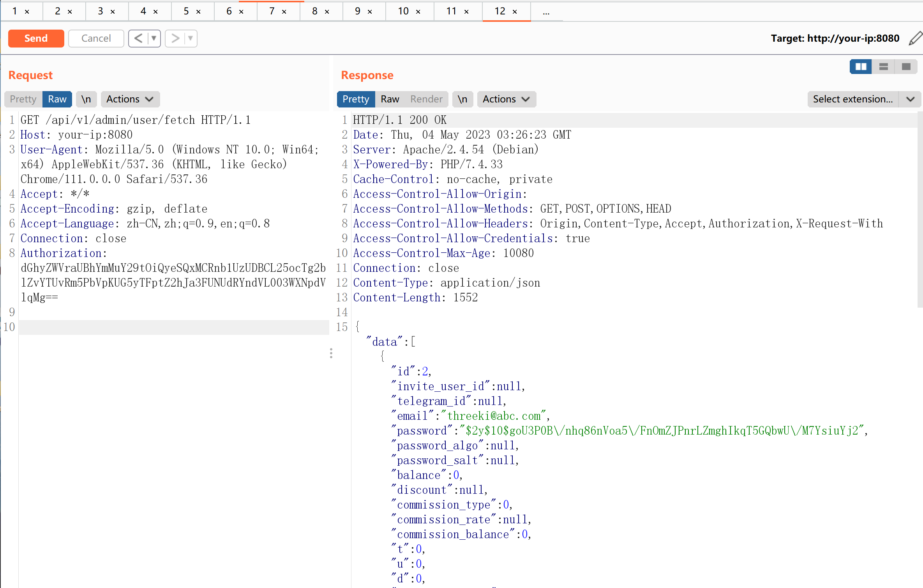Go back to previous request in history
The height and width of the screenshot is (588, 923).
138,38
